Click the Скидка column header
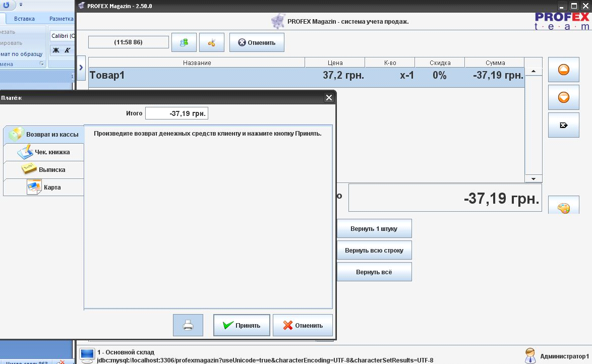 tap(440, 63)
